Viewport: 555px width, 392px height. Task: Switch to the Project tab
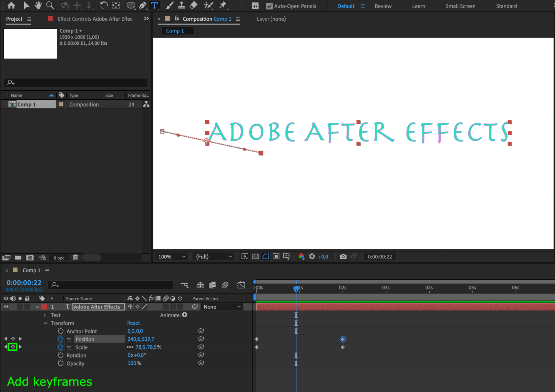pos(14,19)
